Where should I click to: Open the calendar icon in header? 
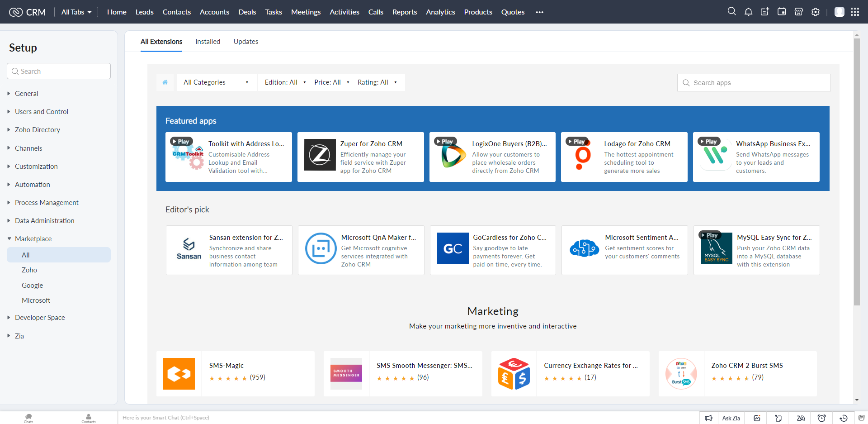click(782, 12)
